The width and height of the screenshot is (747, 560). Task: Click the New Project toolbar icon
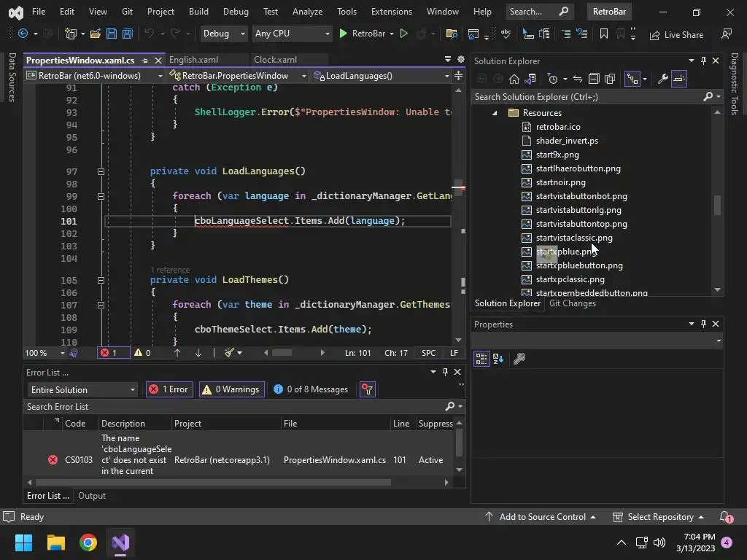click(71, 34)
